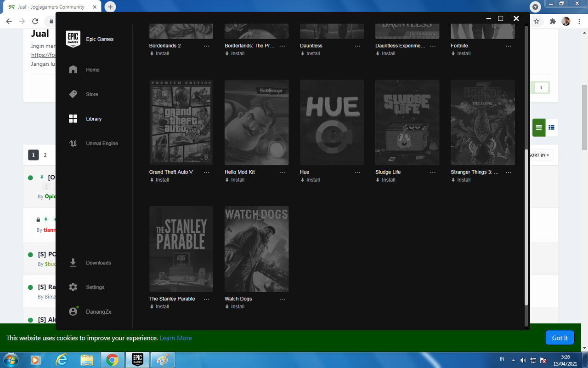Image resolution: width=588 pixels, height=368 pixels.
Task: Go to Store in the launcher sidebar
Action: (92, 94)
